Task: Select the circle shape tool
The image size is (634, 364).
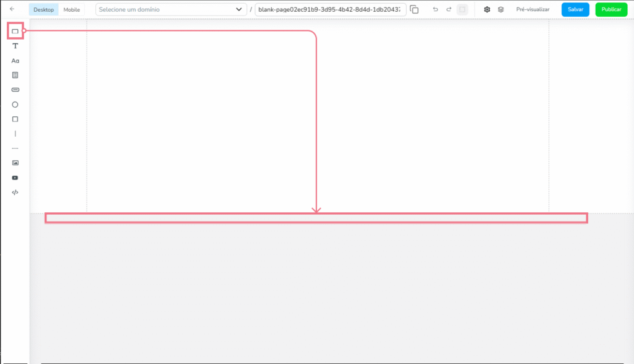Action: pyautogui.click(x=15, y=105)
